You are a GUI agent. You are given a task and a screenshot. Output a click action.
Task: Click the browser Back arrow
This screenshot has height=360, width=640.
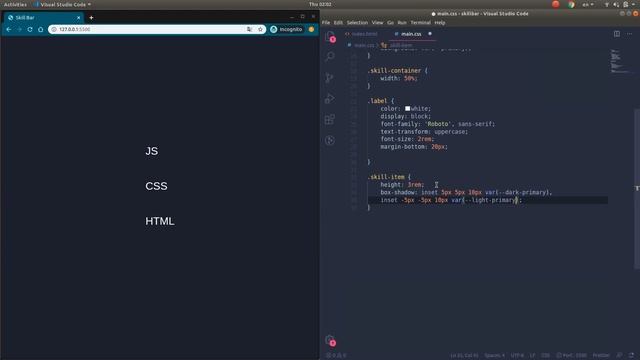pyautogui.click(x=9, y=29)
